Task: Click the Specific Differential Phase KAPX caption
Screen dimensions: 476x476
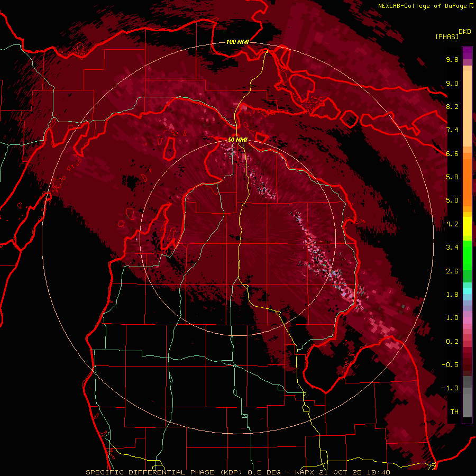Action: tap(237, 472)
